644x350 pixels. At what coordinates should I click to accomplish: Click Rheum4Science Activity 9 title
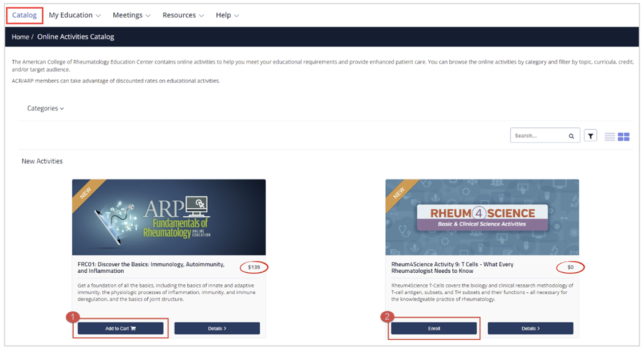[452, 268]
